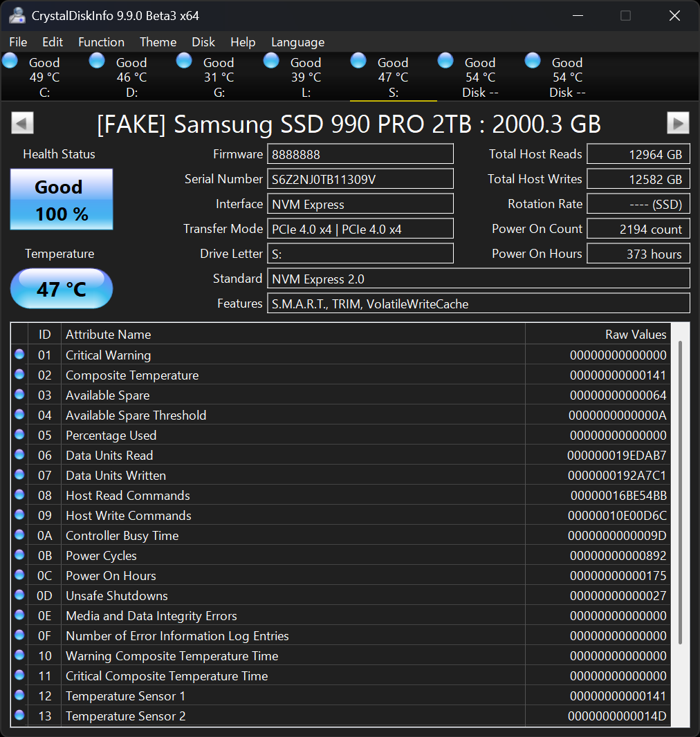
Task: Select Warning Composite Temperature Time attribute
Action: 172,656
